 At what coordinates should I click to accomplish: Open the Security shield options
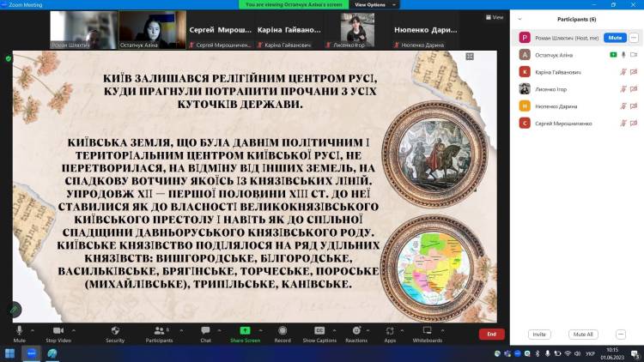click(x=115, y=331)
